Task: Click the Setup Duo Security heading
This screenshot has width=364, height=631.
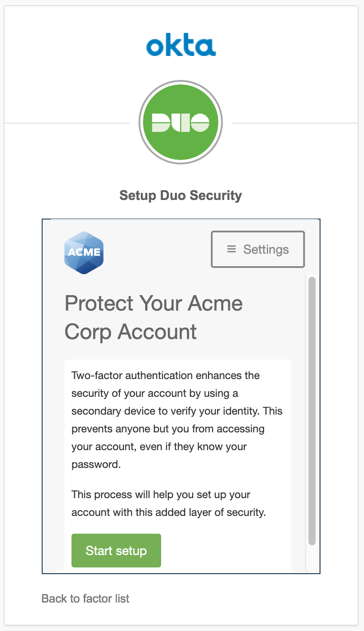Action: point(181,195)
